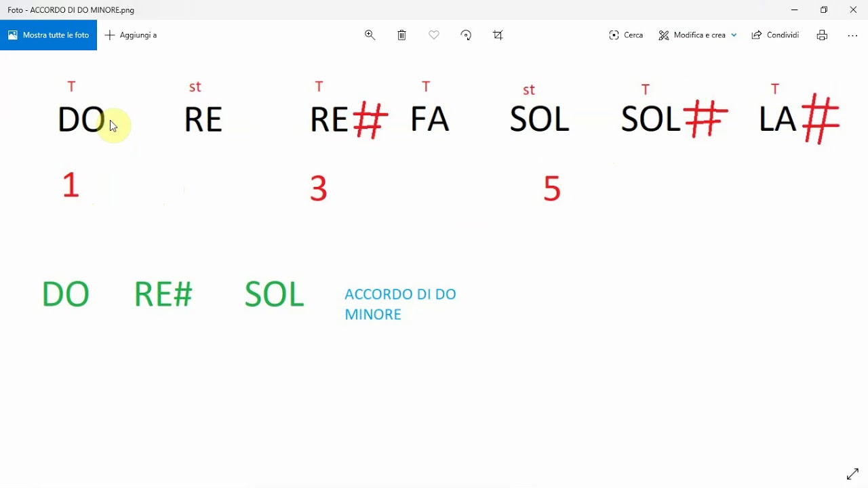The height and width of the screenshot is (488, 868).
Task: Click the green SOL text
Action: 274,295
